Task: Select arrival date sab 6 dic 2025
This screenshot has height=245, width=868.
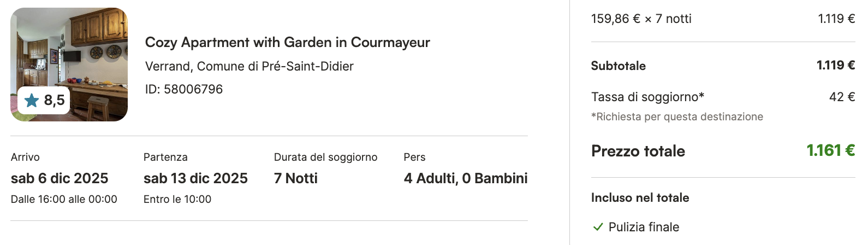Action: point(60,178)
